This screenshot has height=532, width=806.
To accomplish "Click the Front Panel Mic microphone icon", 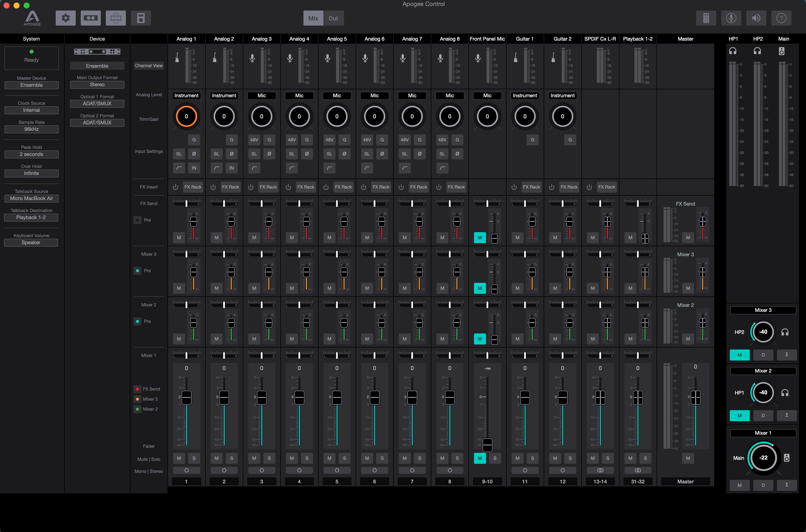I will [x=478, y=58].
